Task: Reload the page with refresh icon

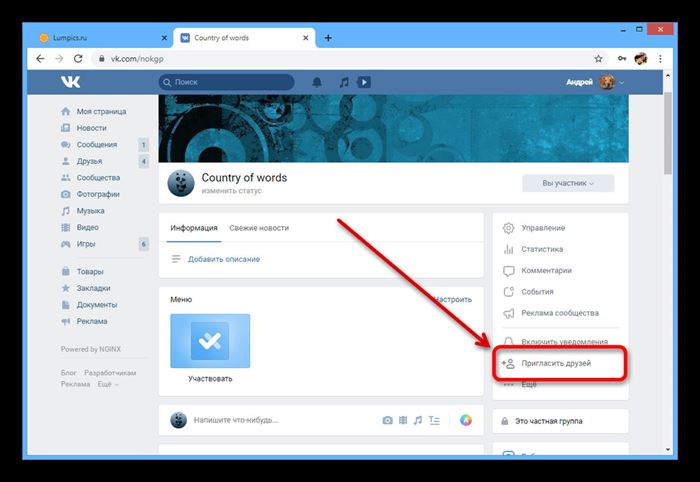Action: click(78, 58)
